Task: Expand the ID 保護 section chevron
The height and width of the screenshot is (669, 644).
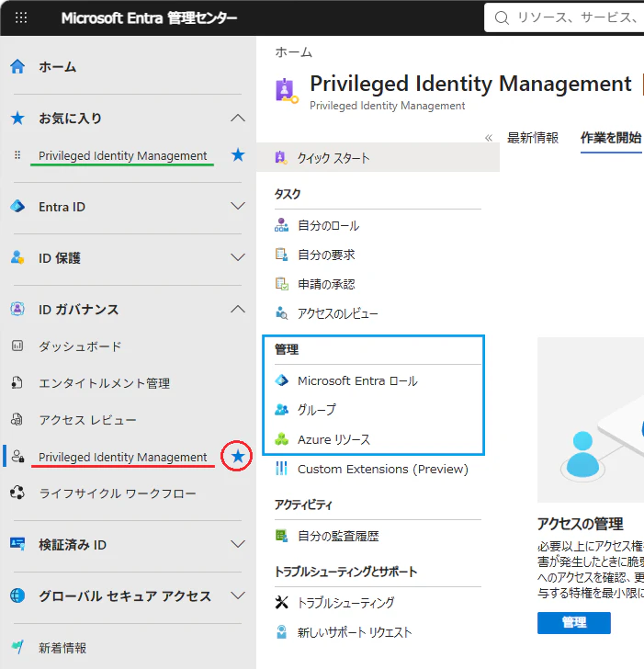Action: pyautogui.click(x=238, y=257)
